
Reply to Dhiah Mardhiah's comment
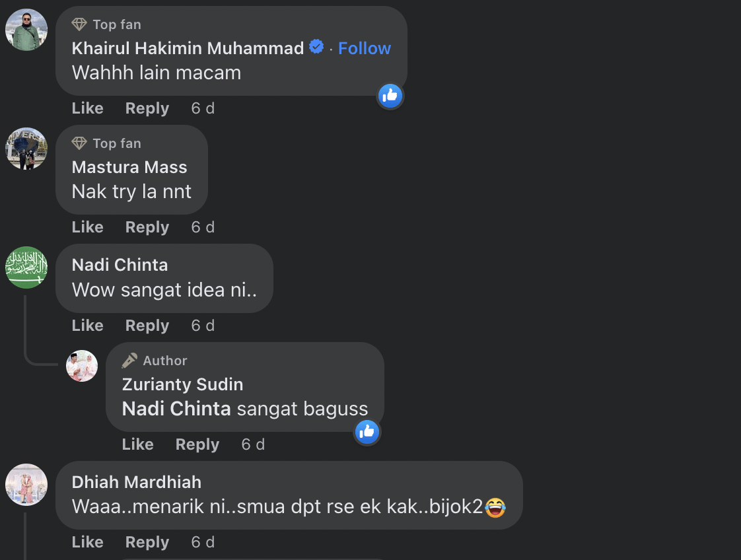[x=147, y=542]
